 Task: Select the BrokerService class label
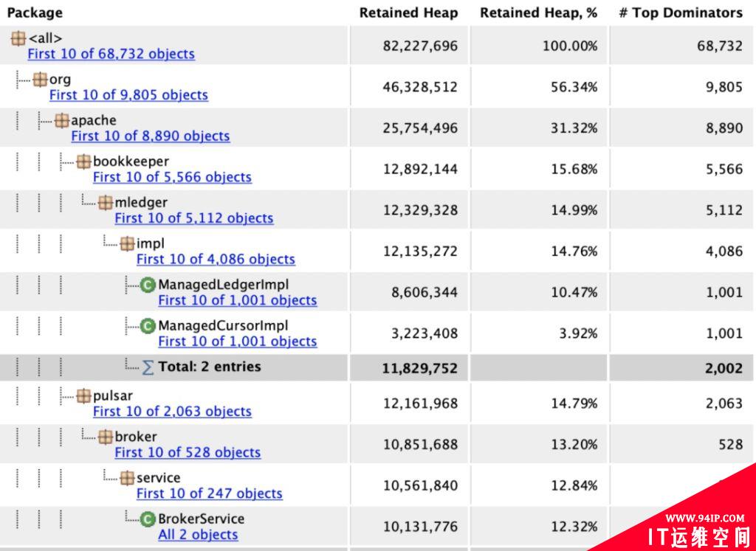(x=201, y=519)
